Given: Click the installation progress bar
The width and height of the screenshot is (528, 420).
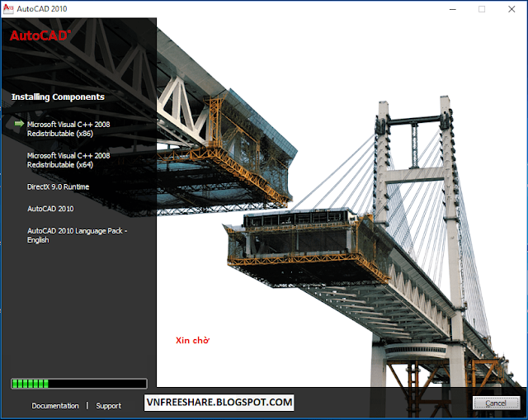Looking at the screenshot, I should click(79, 384).
